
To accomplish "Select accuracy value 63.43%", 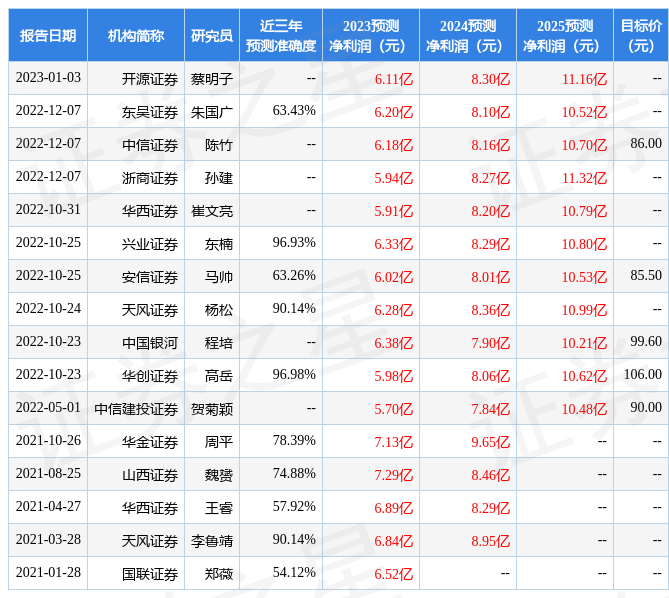I will (294, 110).
